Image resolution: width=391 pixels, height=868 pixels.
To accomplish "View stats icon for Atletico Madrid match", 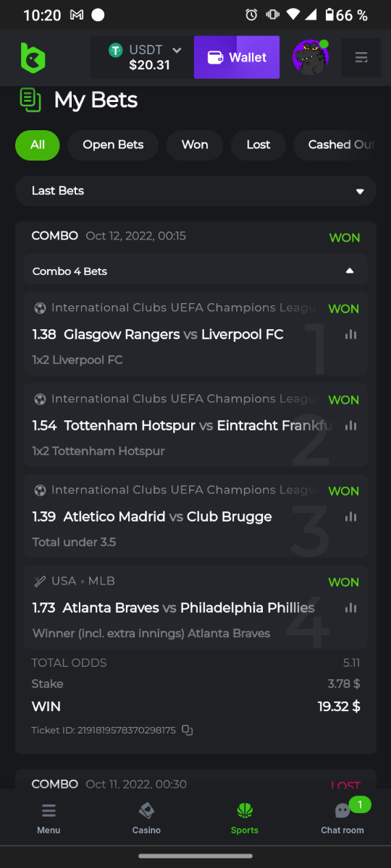I will [x=351, y=516].
